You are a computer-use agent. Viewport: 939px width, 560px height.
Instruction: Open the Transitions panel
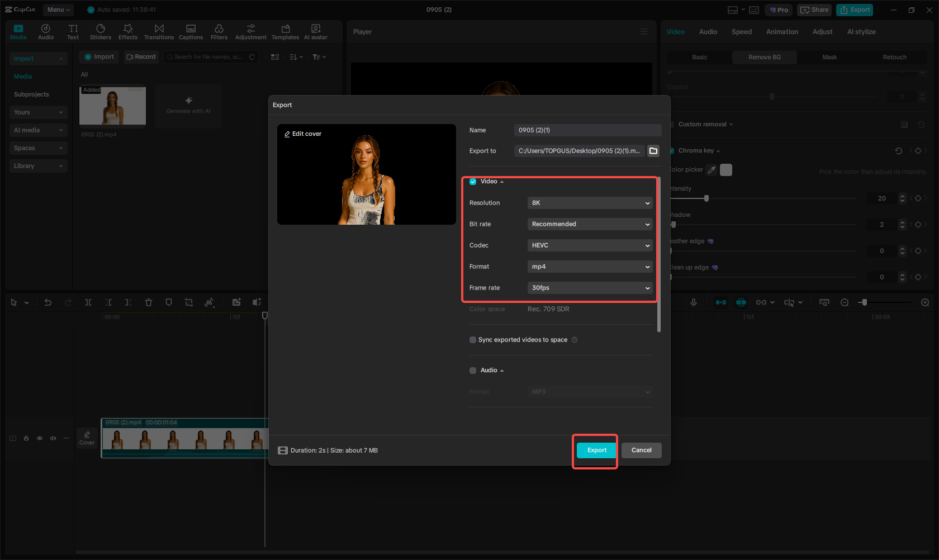159,31
